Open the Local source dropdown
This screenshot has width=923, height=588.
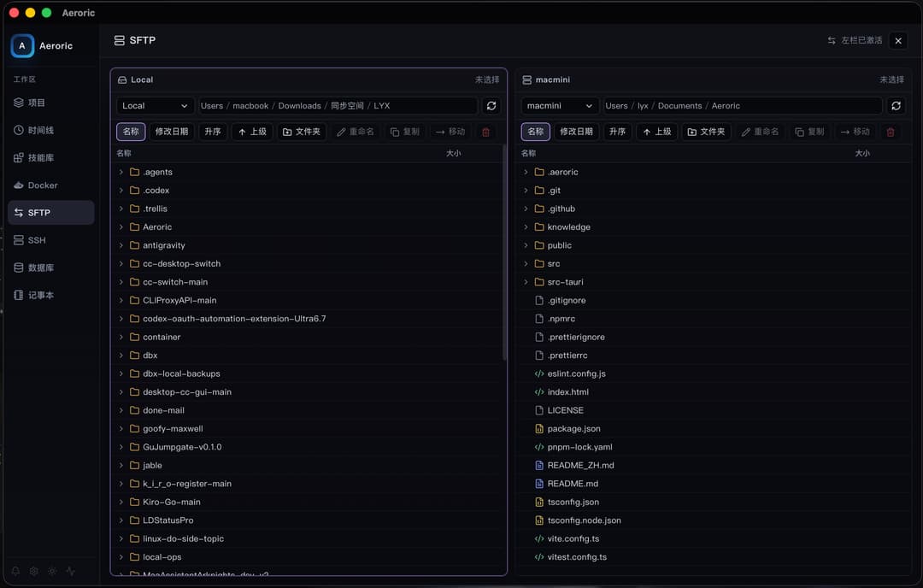click(x=155, y=106)
